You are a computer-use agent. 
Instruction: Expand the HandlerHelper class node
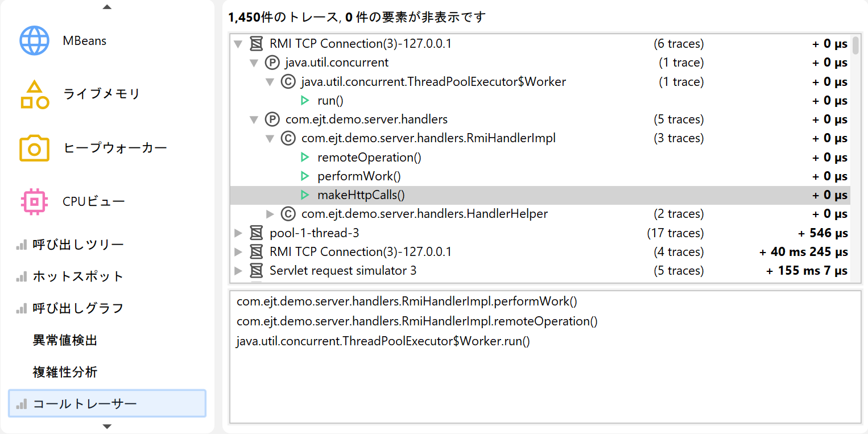pyautogui.click(x=270, y=214)
